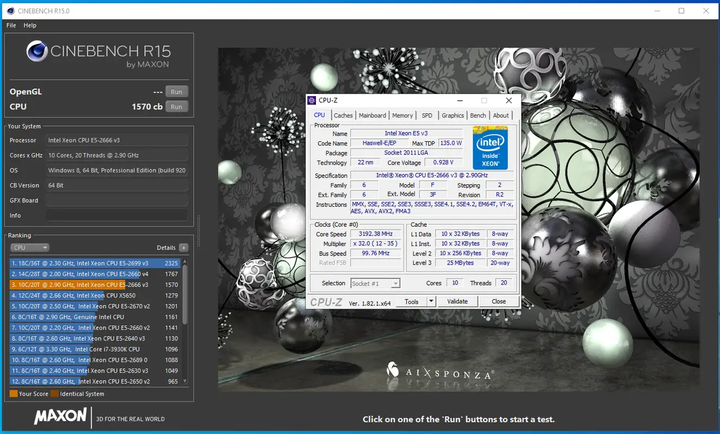
Task: Click the Tools button in CPU-Z
Action: (411, 302)
